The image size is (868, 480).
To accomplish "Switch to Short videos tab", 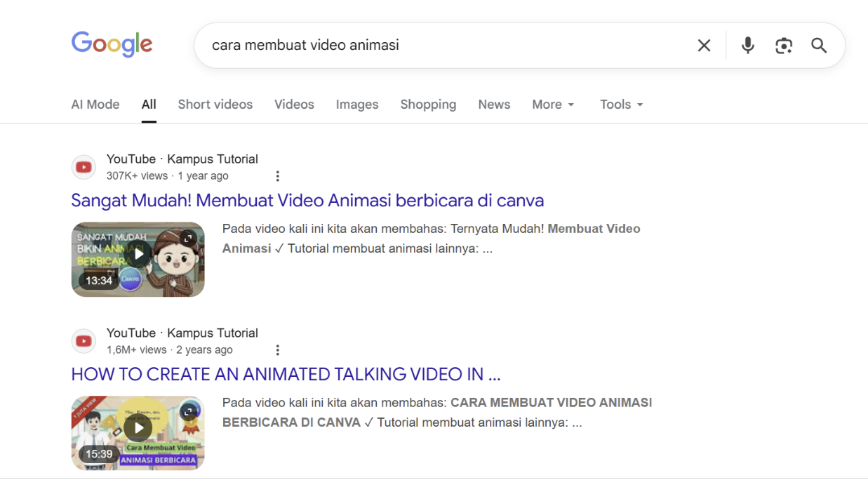I will pyautogui.click(x=215, y=105).
